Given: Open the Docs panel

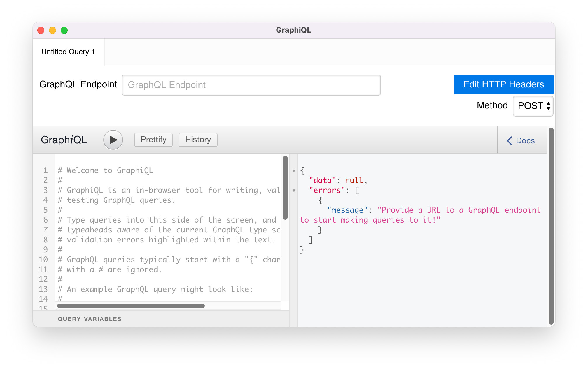Looking at the screenshot, I should (x=521, y=141).
